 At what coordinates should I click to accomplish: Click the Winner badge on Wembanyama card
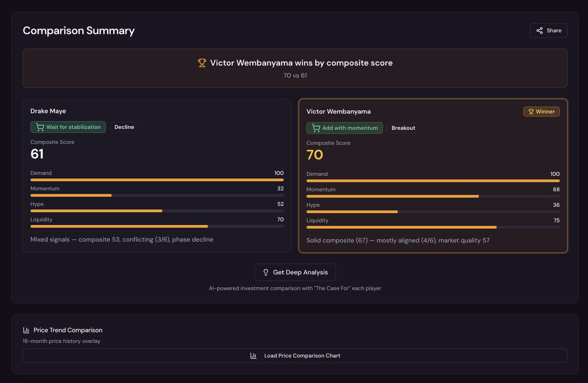(541, 112)
